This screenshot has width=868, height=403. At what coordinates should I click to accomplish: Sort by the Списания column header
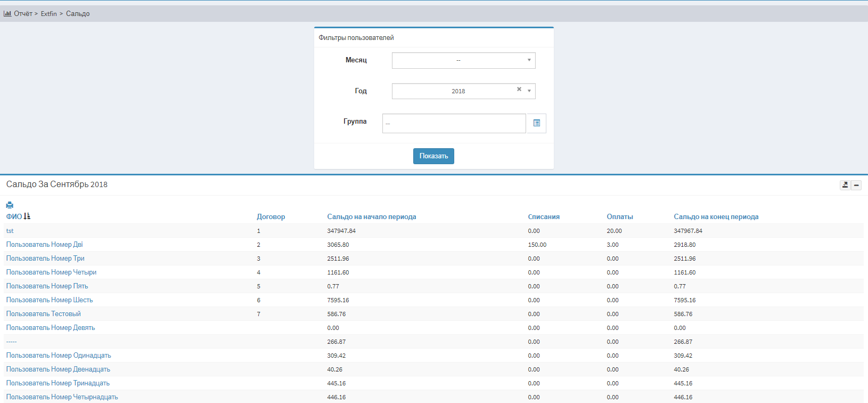pyautogui.click(x=543, y=217)
